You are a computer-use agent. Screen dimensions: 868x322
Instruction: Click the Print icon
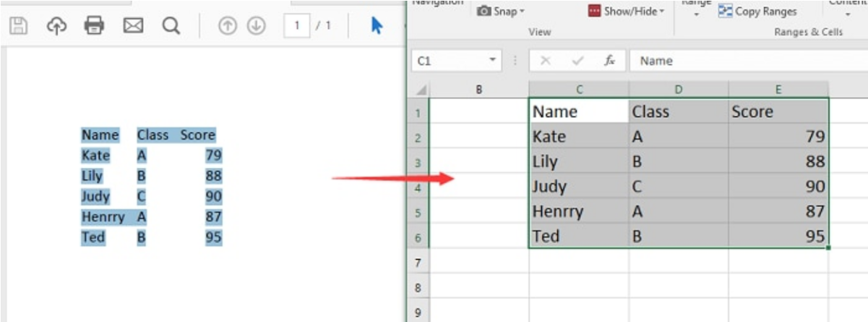point(95,26)
